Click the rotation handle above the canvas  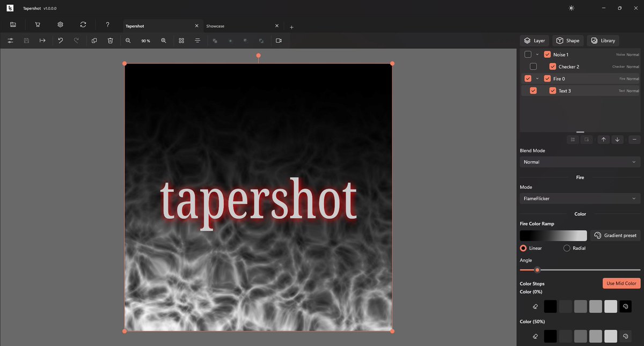pos(258,55)
